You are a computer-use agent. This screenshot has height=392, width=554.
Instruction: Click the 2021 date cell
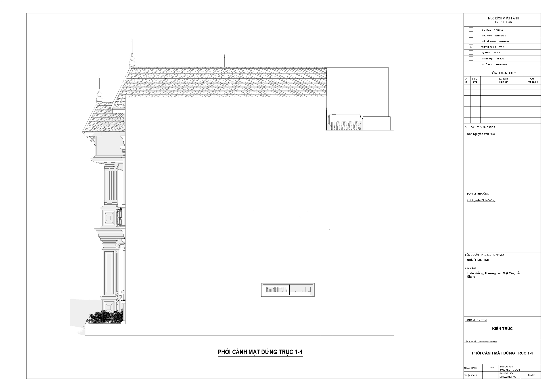[491, 368]
